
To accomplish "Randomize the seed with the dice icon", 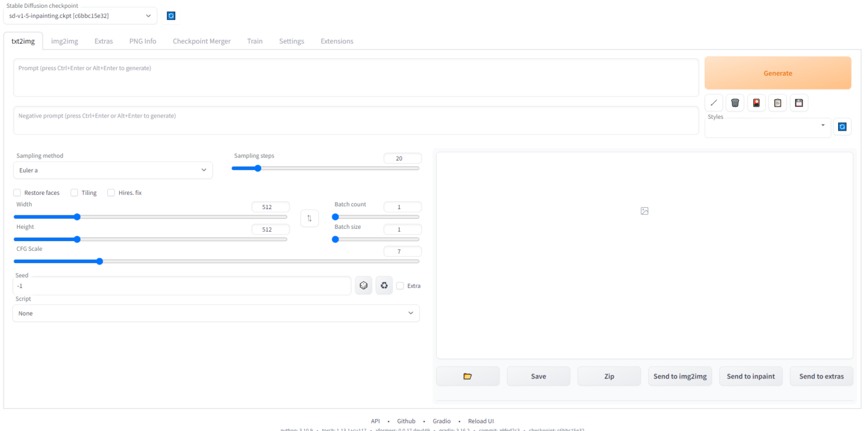I will pyautogui.click(x=363, y=285).
